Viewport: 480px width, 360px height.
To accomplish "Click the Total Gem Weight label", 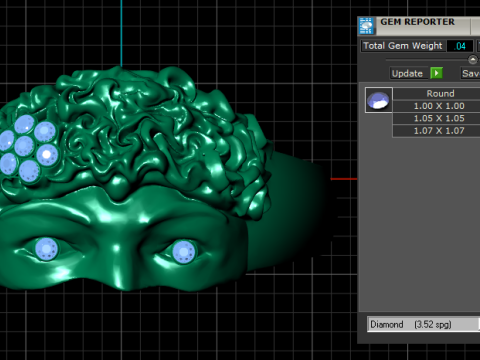I will (403, 46).
